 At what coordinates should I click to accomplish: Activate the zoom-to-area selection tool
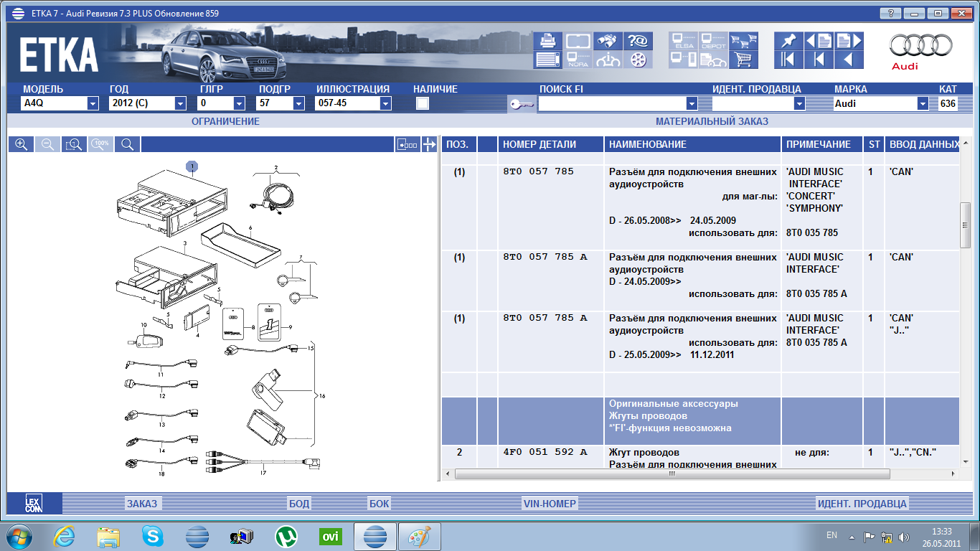coord(74,144)
